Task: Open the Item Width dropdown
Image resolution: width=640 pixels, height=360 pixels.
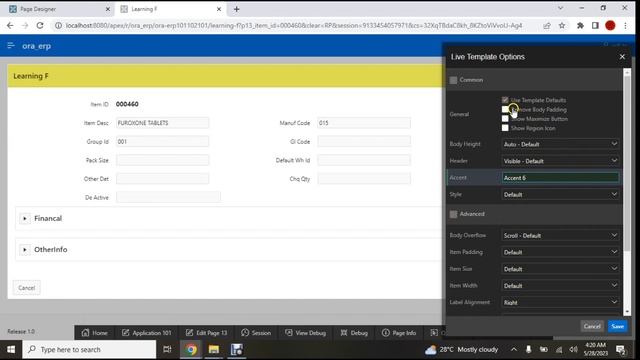Action: (560, 286)
